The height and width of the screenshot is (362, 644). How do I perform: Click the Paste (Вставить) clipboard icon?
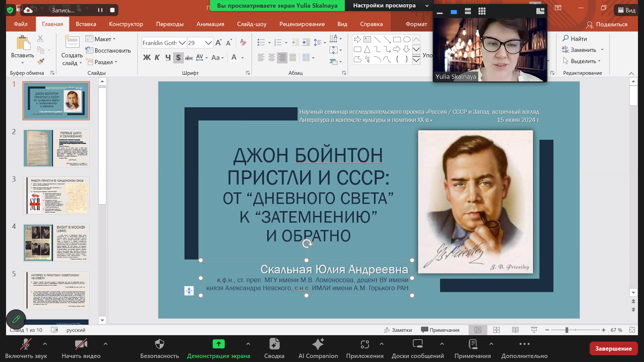23,43
